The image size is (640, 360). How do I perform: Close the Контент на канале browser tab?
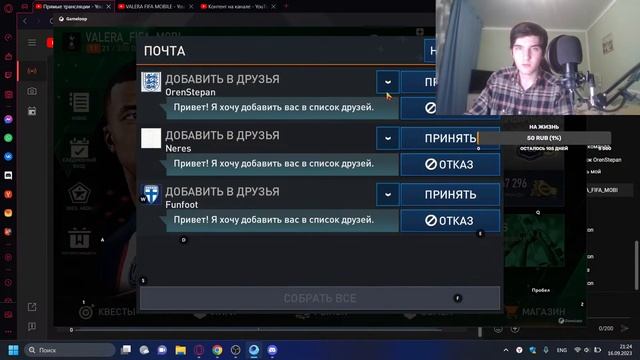(x=273, y=7)
